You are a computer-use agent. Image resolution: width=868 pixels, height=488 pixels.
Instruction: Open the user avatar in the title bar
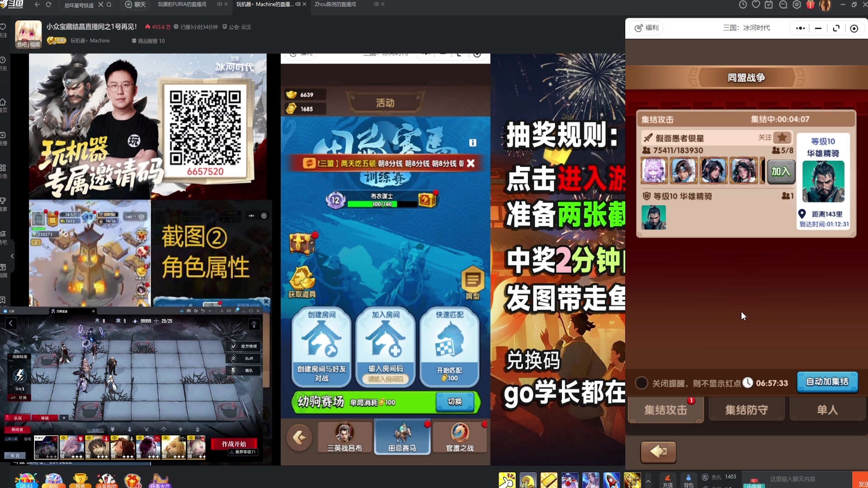(x=826, y=5)
